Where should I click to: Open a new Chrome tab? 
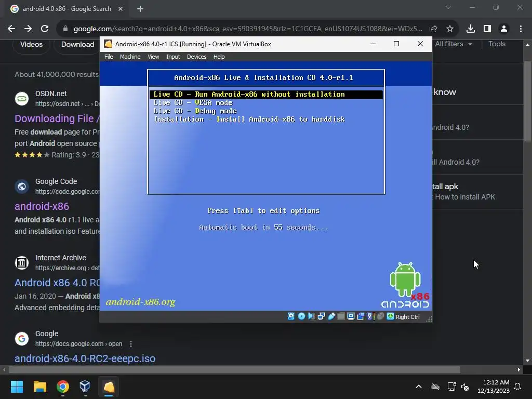tap(140, 9)
